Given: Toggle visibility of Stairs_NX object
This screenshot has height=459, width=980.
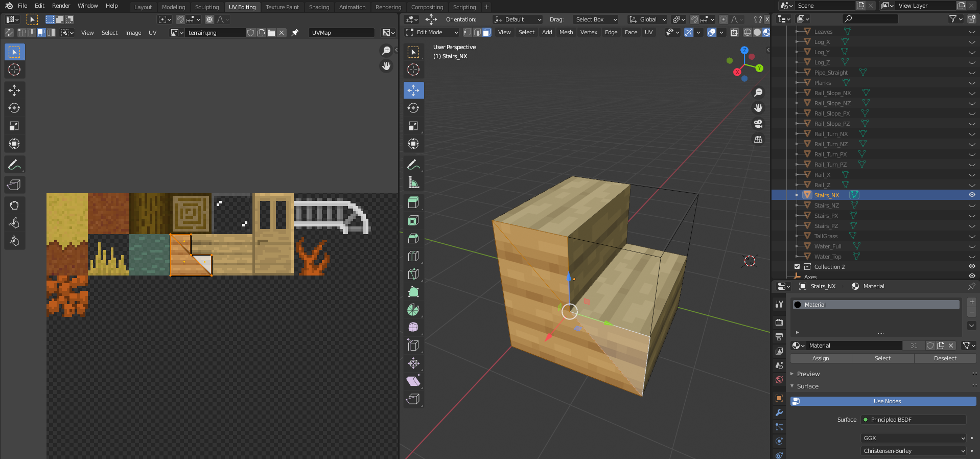Looking at the screenshot, I should [x=971, y=195].
